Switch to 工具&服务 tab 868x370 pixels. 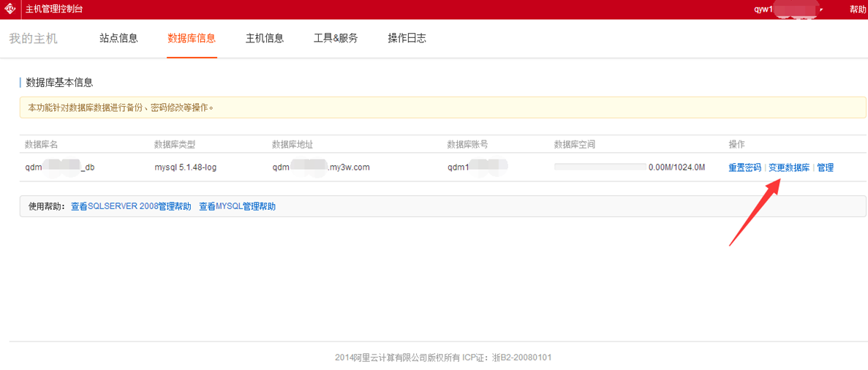click(x=336, y=38)
